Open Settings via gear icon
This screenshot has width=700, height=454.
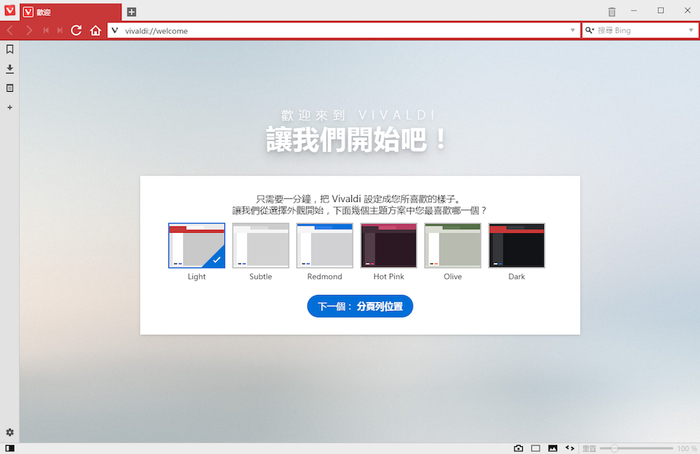click(x=10, y=432)
